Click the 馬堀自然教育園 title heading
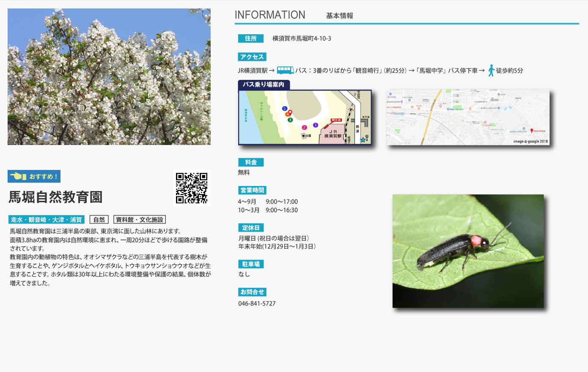Image resolution: width=588 pixels, height=372 pixels. [56, 197]
